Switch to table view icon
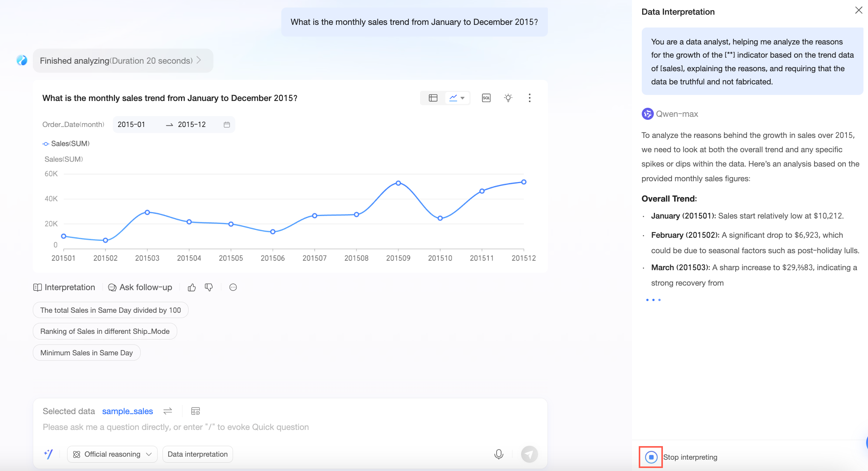868x471 pixels. [x=433, y=98]
